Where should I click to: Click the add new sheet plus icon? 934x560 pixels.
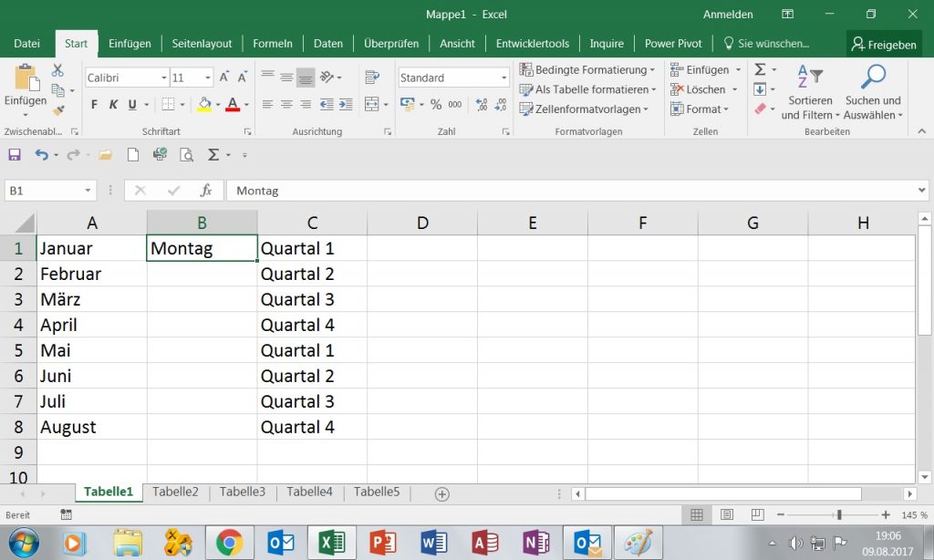coord(442,493)
